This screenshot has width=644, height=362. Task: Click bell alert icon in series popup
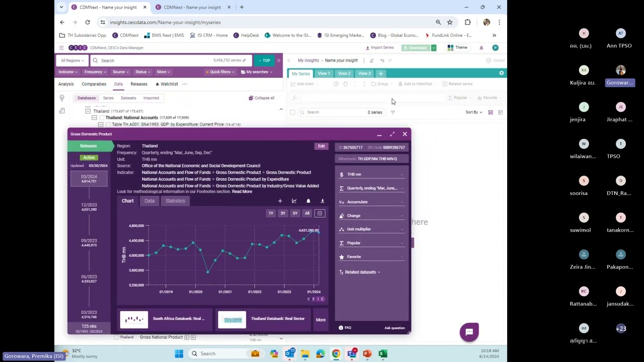point(308,201)
